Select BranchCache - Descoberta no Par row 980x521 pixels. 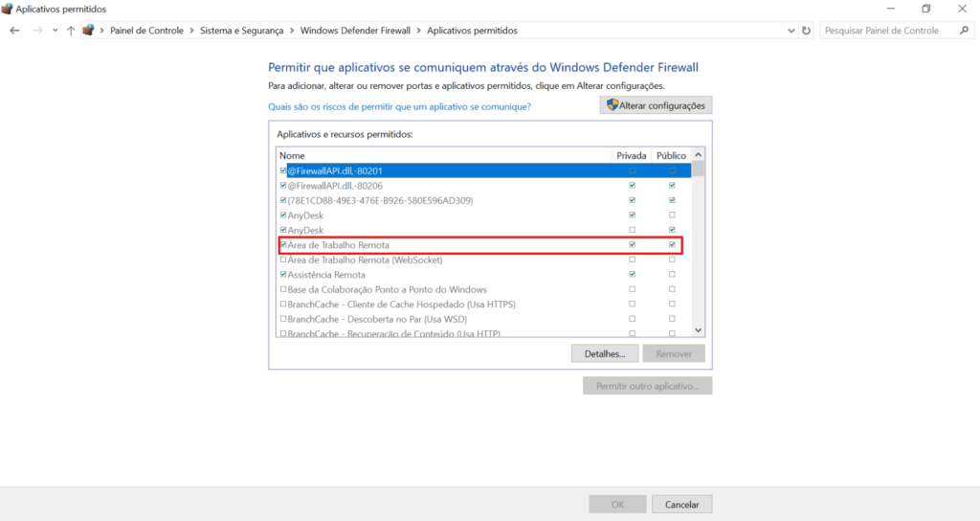pyautogui.click(x=484, y=319)
